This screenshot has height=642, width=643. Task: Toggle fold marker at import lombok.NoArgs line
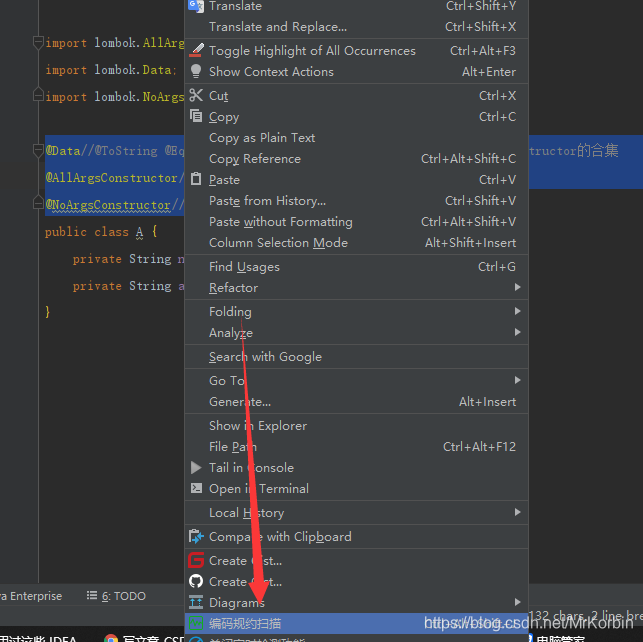click(x=38, y=95)
